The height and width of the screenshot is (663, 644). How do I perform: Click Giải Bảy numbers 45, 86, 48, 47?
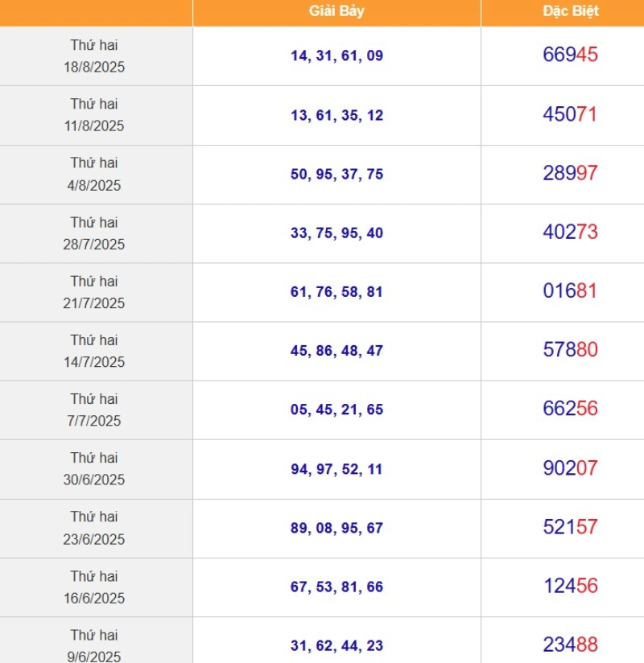(336, 351)
